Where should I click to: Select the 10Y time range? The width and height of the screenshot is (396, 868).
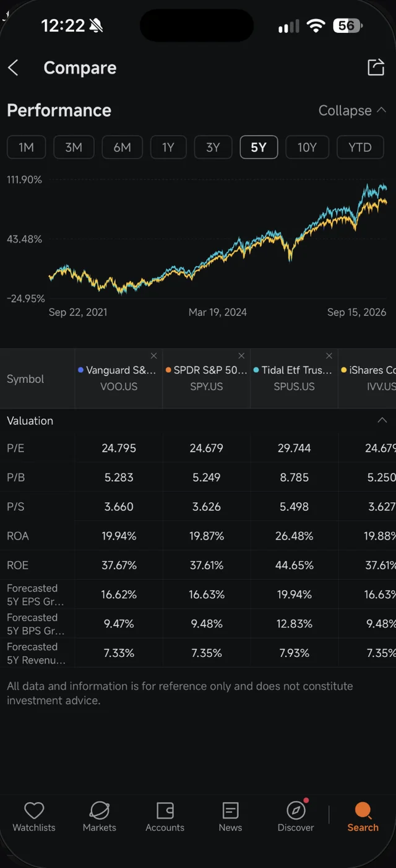coord(307,147)
